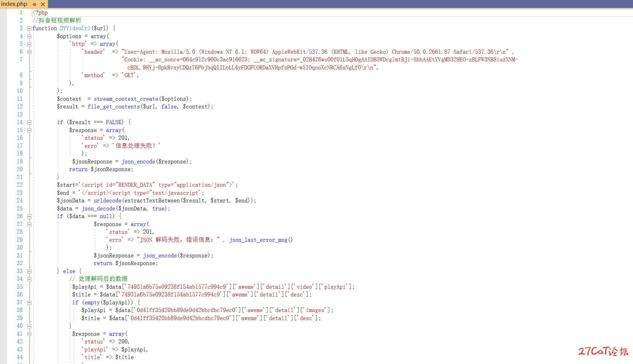The width and height of the screenshot is (633, 364).
Task: Collapse $options array fold on line 4
Action: coord(29,36)
